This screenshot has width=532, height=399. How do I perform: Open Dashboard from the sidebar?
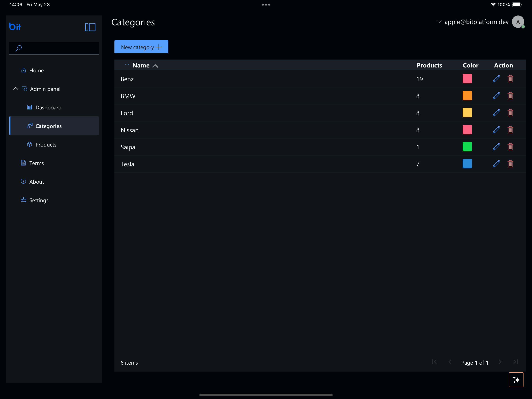[54, 107]
